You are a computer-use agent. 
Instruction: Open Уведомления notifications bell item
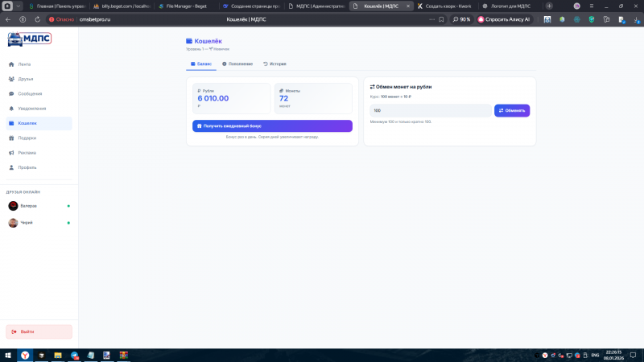point(39,109)
